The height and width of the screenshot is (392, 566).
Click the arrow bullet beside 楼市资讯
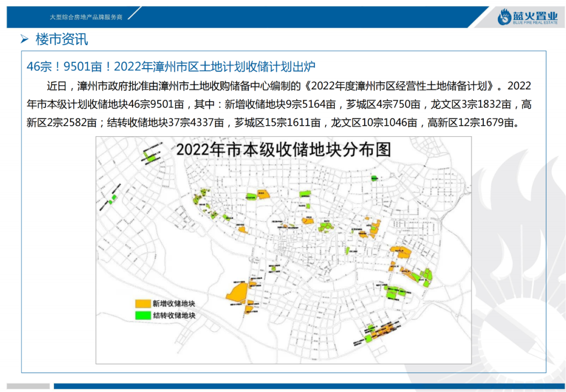(24, 39)
